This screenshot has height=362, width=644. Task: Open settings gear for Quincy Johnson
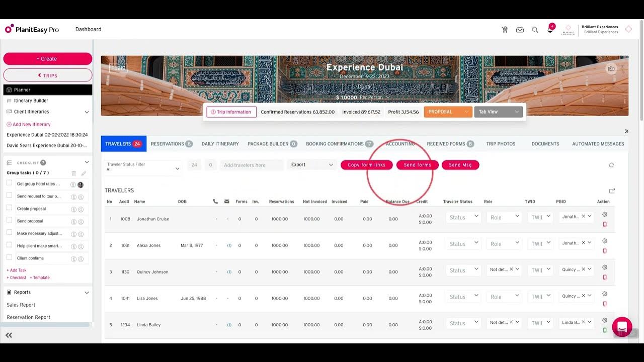click(x=605, y=267)
